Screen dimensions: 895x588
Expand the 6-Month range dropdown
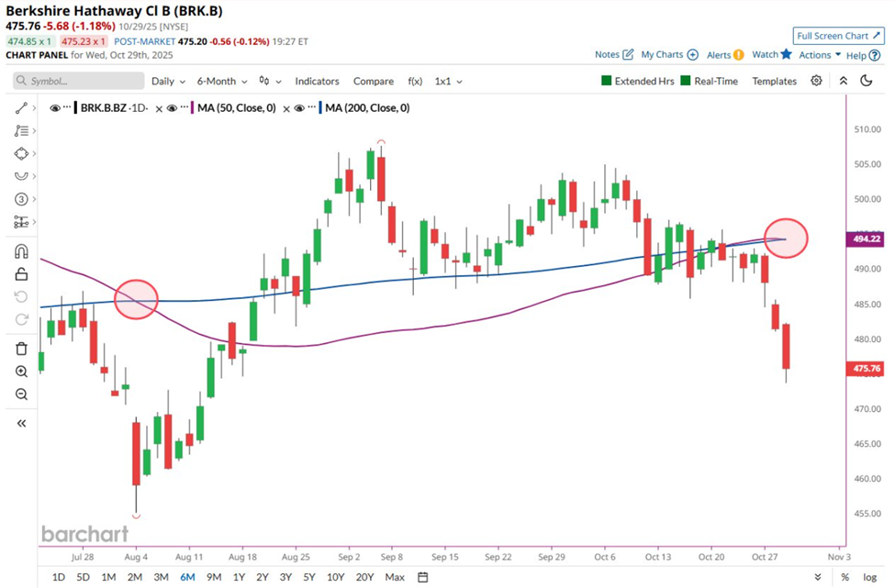(220, 81)
